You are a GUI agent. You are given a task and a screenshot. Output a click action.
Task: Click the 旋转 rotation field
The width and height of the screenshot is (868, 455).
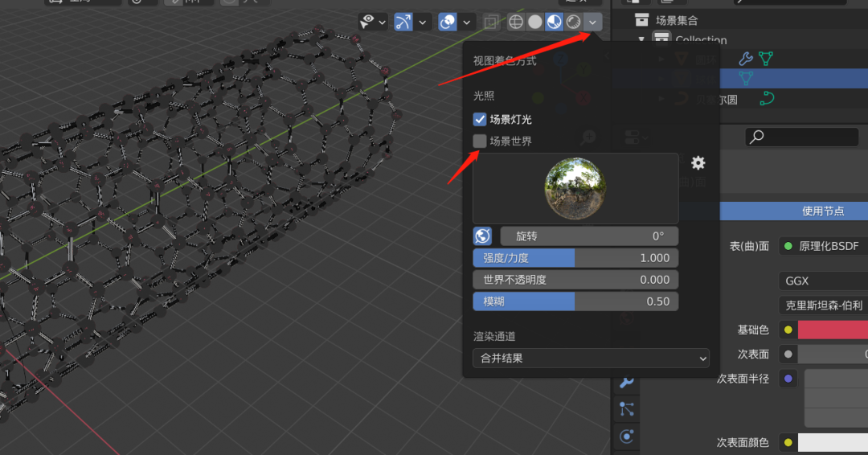589,236
